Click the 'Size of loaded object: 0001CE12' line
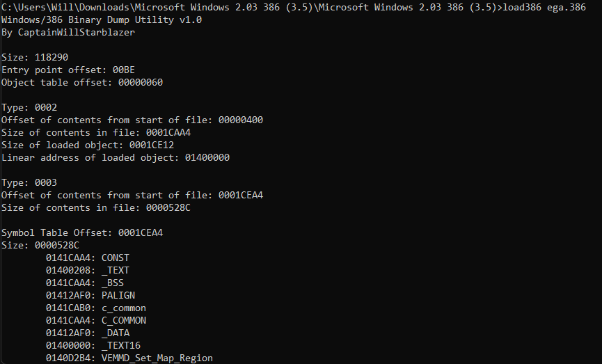The image size is (602, 364). [88, 145]
